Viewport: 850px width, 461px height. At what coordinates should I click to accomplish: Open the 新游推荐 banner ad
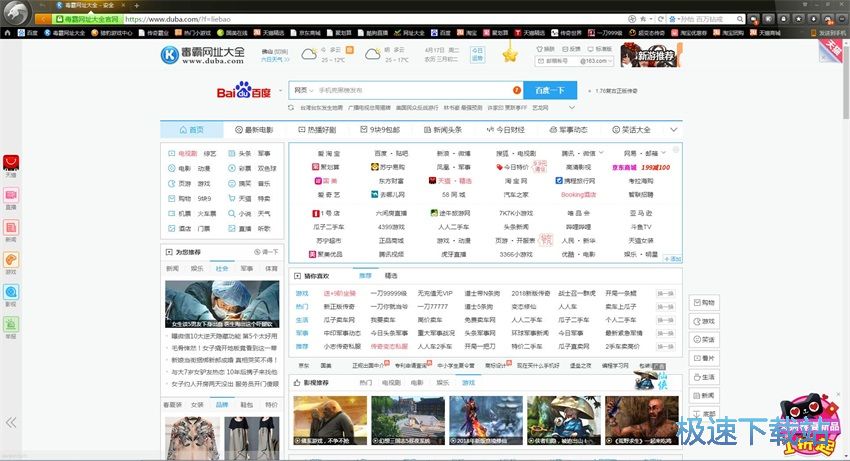point(651,55)
